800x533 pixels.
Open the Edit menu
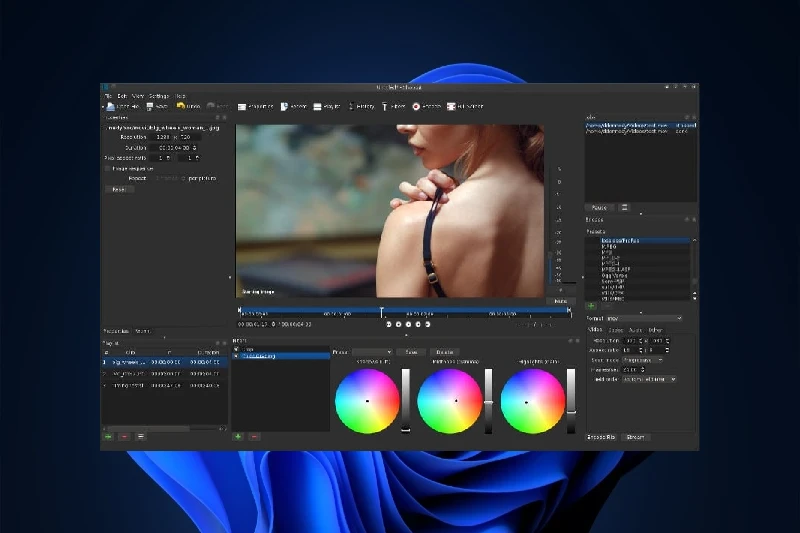tap(122, 96)
